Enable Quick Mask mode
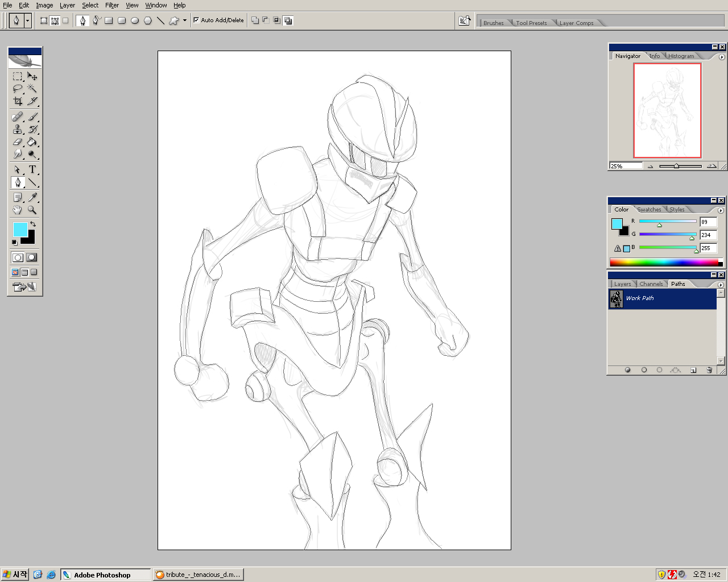The image size is (728, 582). tap(32, 257)
